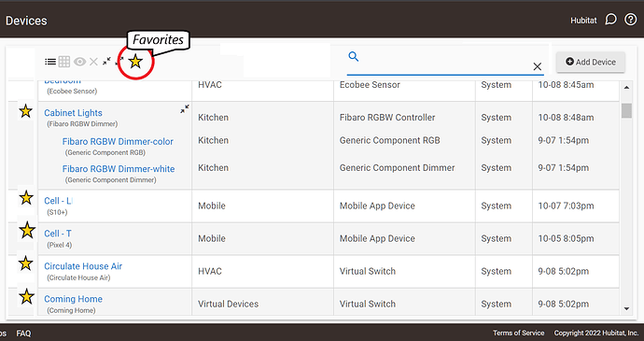644x341 pixels.
Task: Click the 10-08 8:45am timestamp
Action: point(566,85)
